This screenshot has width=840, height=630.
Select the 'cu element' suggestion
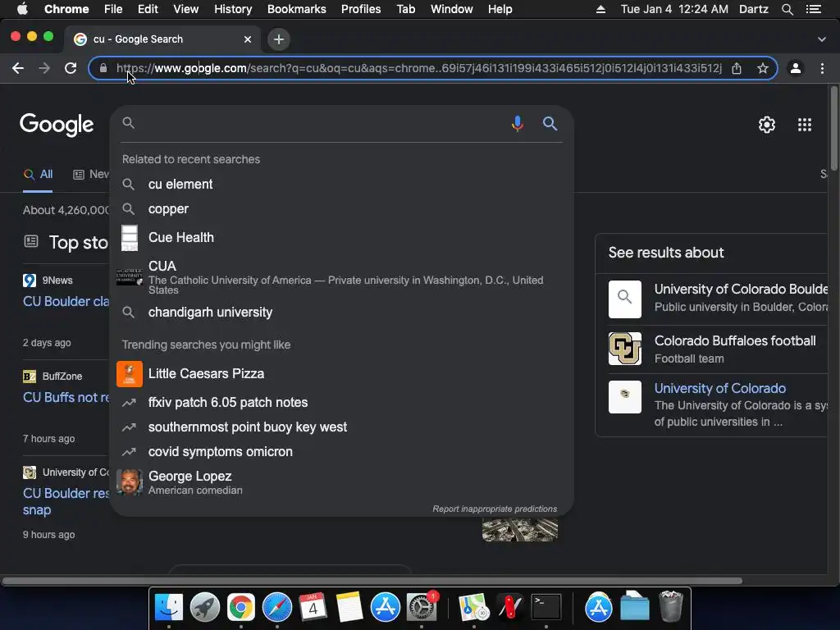pos(342,185)
